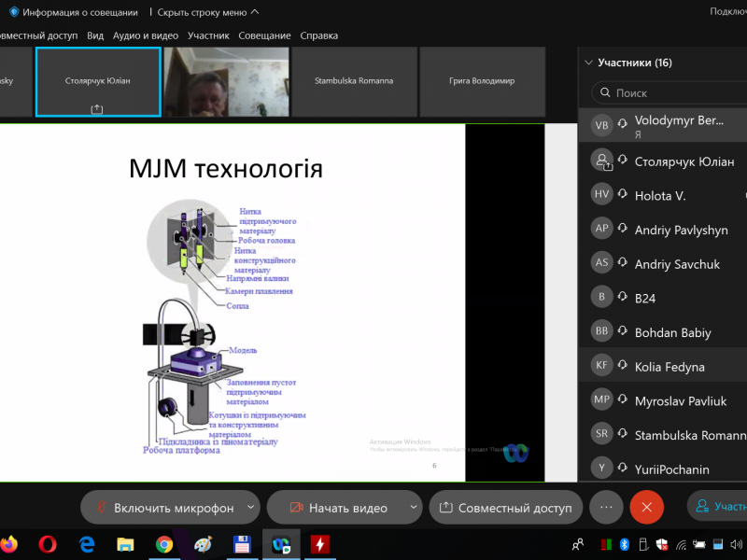
Task: Click the meeting info shield icon
Action: (14, 12)
